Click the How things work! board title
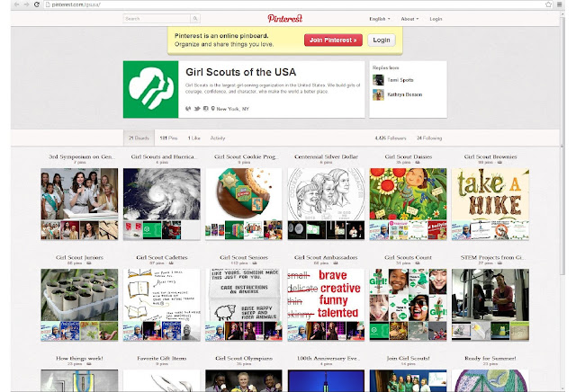 [x=79, y=358]
